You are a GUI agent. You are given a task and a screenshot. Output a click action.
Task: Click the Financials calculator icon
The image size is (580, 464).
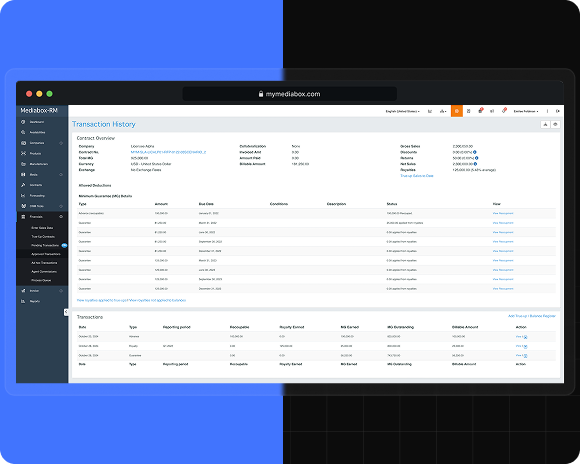point(23,216)
